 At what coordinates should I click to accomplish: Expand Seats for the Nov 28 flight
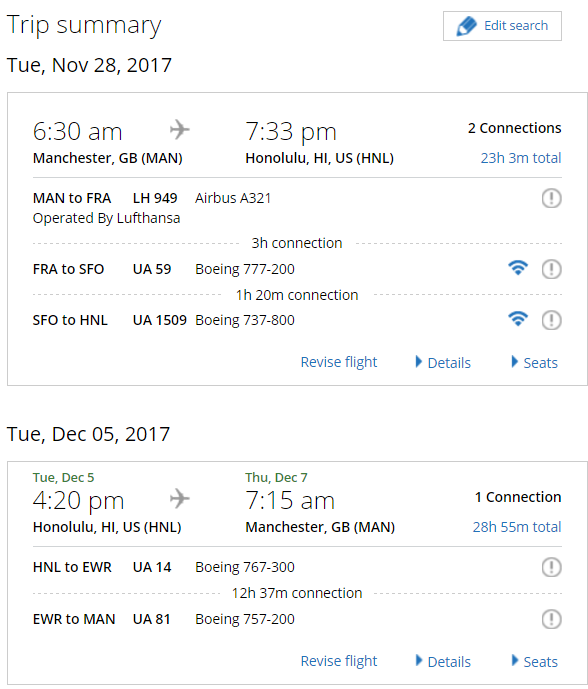535,363
